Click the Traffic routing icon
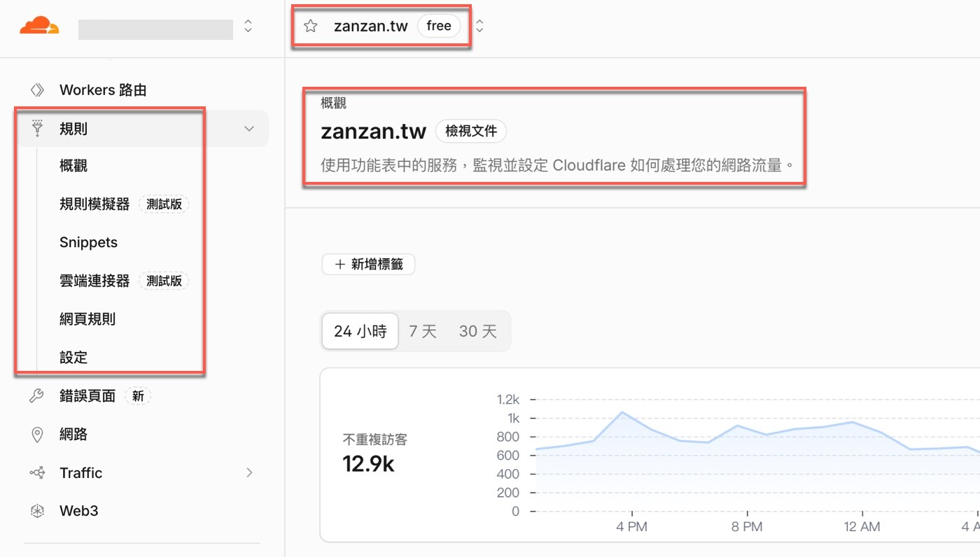This screenshot has height=557, width=980. pyautogui.click(x=37, y=473)
